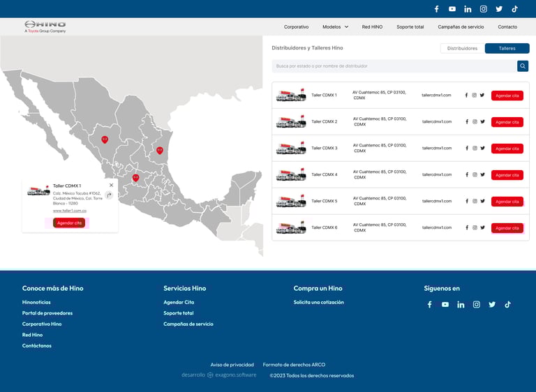Viewport: 536px width, 392px height.
Task: Open Twitter icon in footer Síguenos en
Action: coord(492,305)
